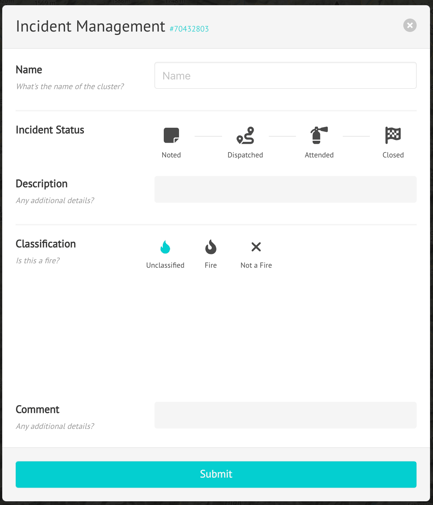The height and width of the screenshot is (505, 433).
Task: Select the teal Unclassified droplet icon
Action: pos(165,247)
